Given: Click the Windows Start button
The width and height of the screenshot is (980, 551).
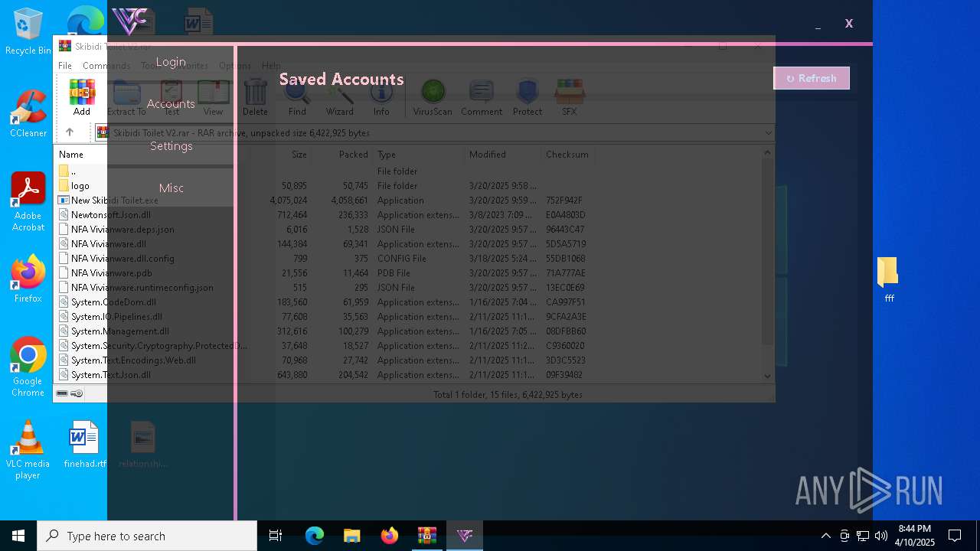Looking at the screenshot, I should [18, 536].
